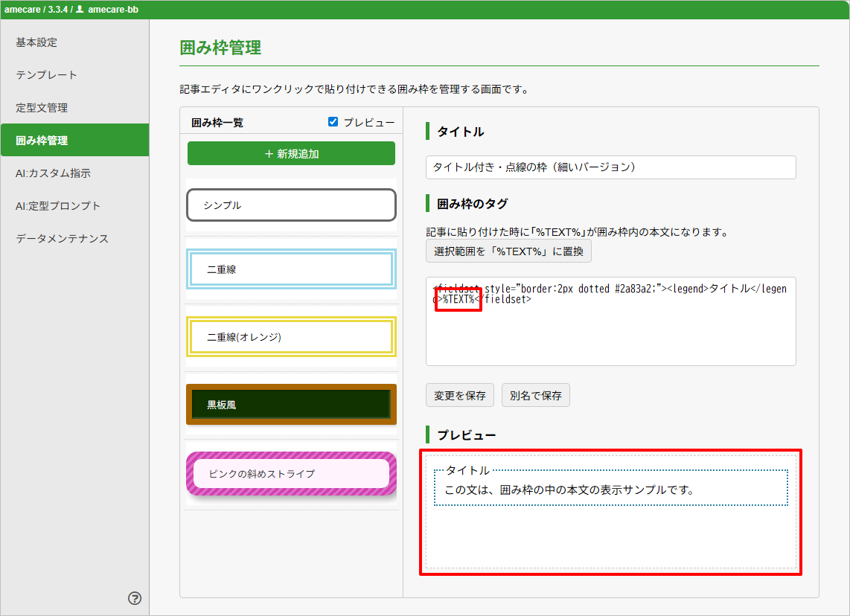Click the 新規追加 button
Screen dimensions: 850x616
(291, 154)
